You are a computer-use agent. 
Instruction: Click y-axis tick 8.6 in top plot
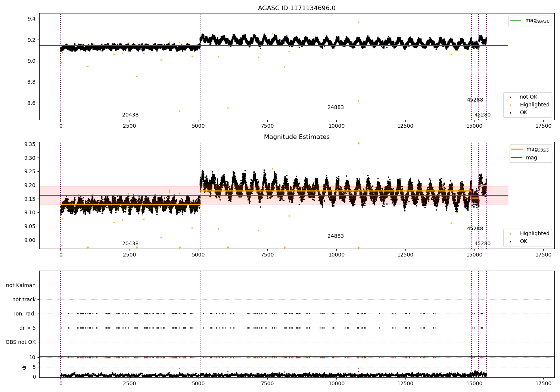31,103
